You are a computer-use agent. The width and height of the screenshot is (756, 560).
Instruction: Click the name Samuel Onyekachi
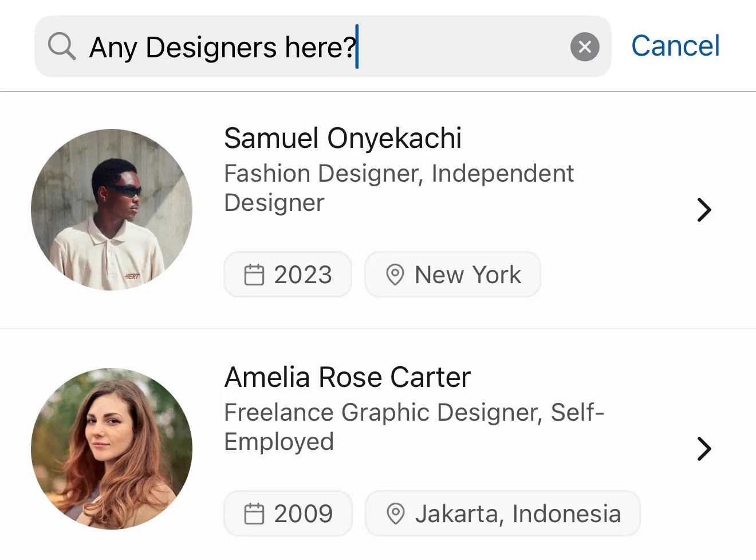[342, 138]
